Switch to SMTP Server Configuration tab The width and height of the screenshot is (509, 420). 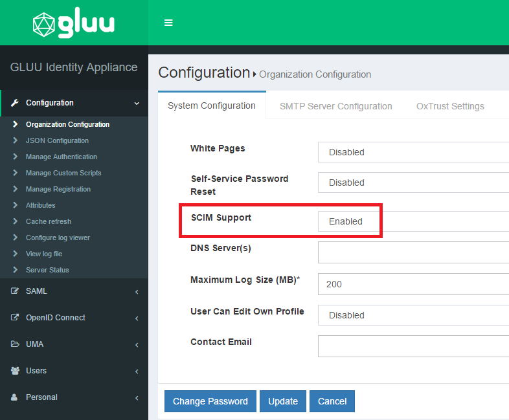pyautogui.click(x=335, y=106)
